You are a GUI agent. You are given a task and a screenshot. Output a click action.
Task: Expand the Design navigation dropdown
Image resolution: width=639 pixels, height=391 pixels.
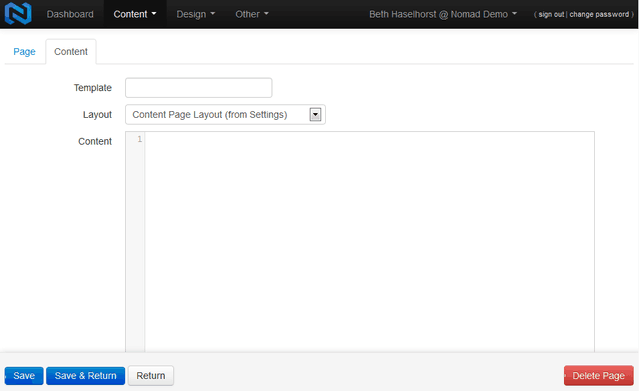[196, 14]
